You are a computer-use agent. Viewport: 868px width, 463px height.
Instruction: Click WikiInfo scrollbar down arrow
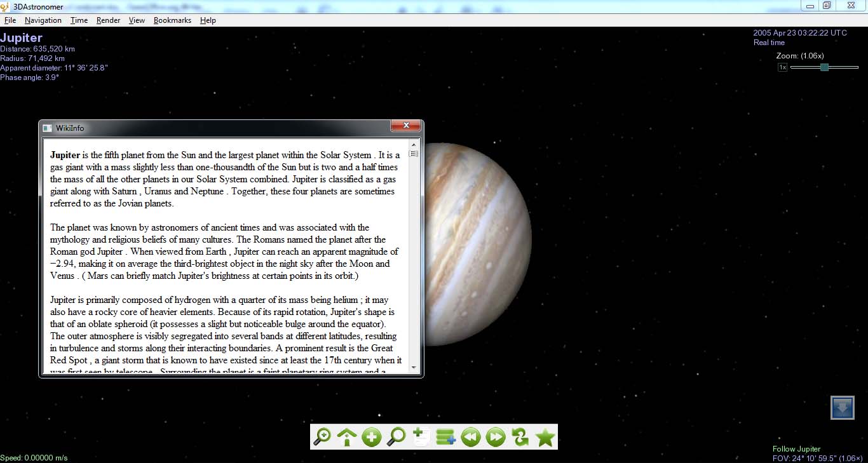[414, 368]
